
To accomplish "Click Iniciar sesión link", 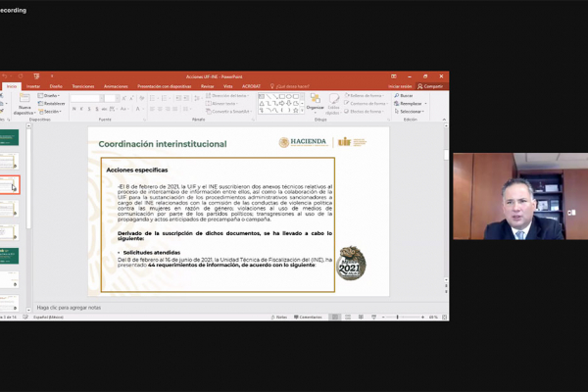I will click(400, 86).
